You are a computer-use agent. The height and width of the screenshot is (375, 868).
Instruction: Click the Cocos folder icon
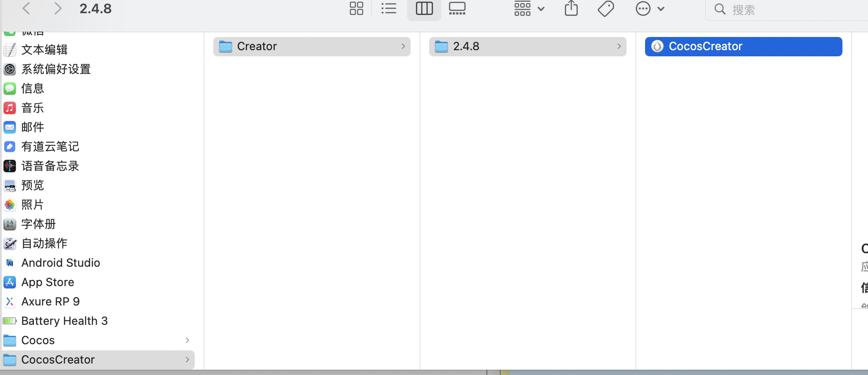[10, 340]
